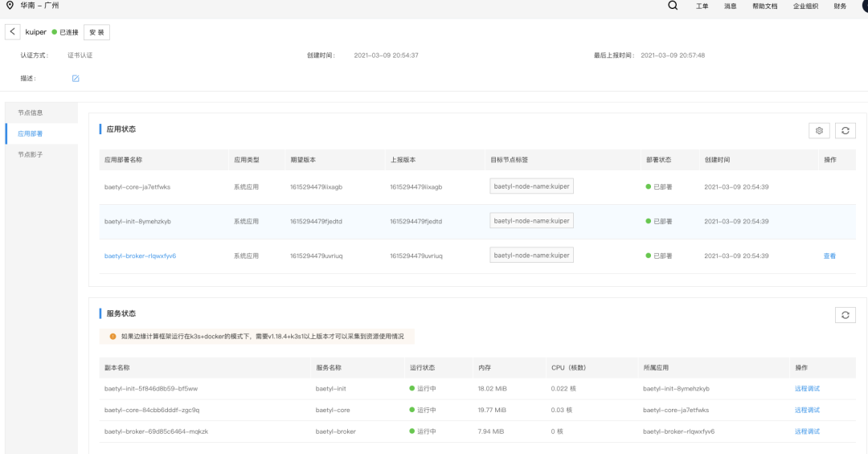
Task: Open the 消息 menu
Action: click(x=730, y=6)
